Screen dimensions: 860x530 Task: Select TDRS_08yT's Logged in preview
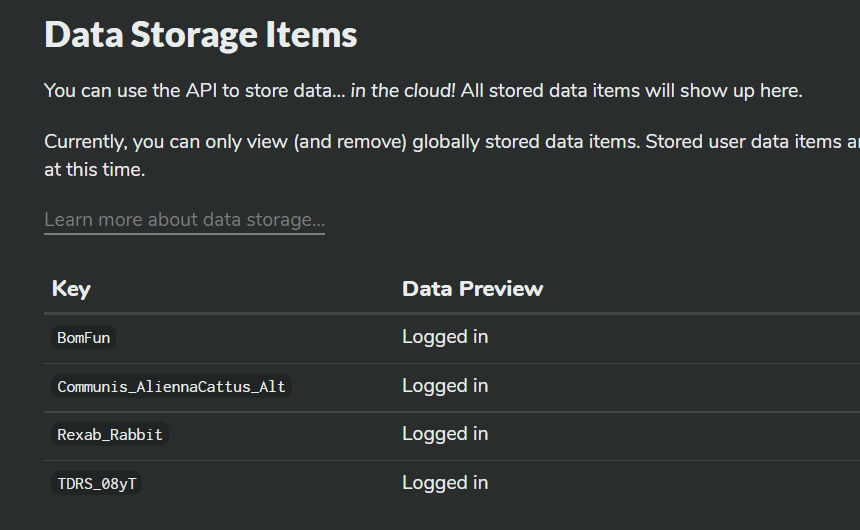pyautogui.click(x=445, y=483)
